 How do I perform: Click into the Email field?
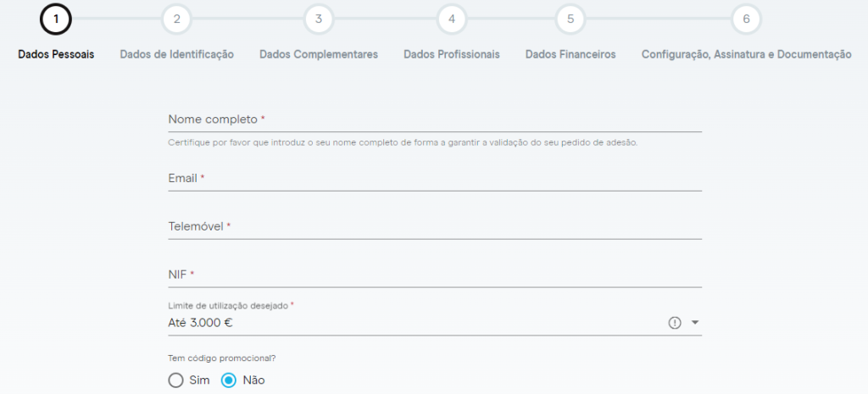(435, 179)
